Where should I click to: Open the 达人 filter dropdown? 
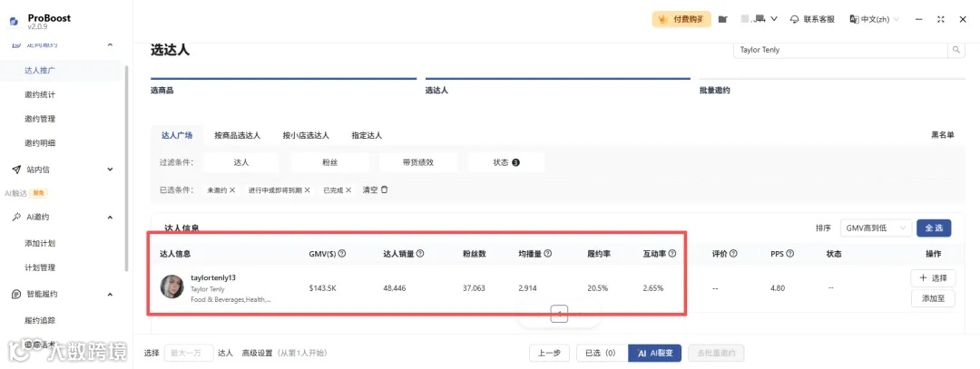click(x=241, y=162)
